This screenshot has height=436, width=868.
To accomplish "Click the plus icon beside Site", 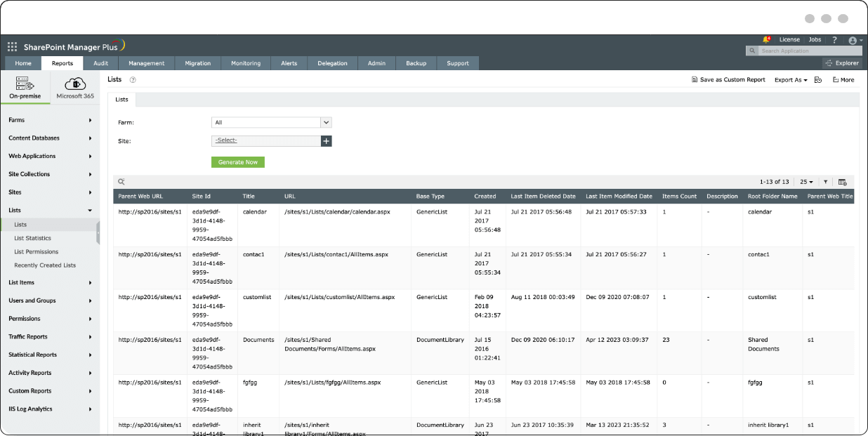I will [326, 141].
